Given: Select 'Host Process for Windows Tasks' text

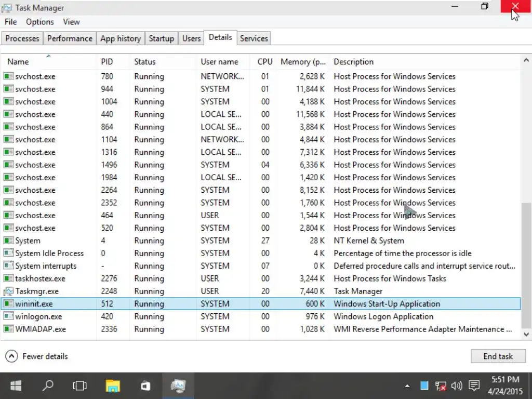Looking at the screenshot, I should point(390,278).
